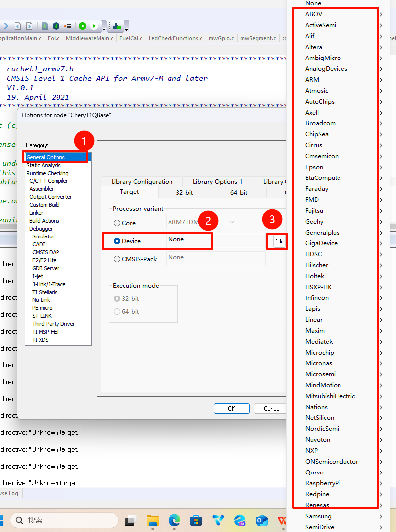The image size is (396, 532).
Task: Expand the Renesas vendor submenu
Action: pos(339,505)
